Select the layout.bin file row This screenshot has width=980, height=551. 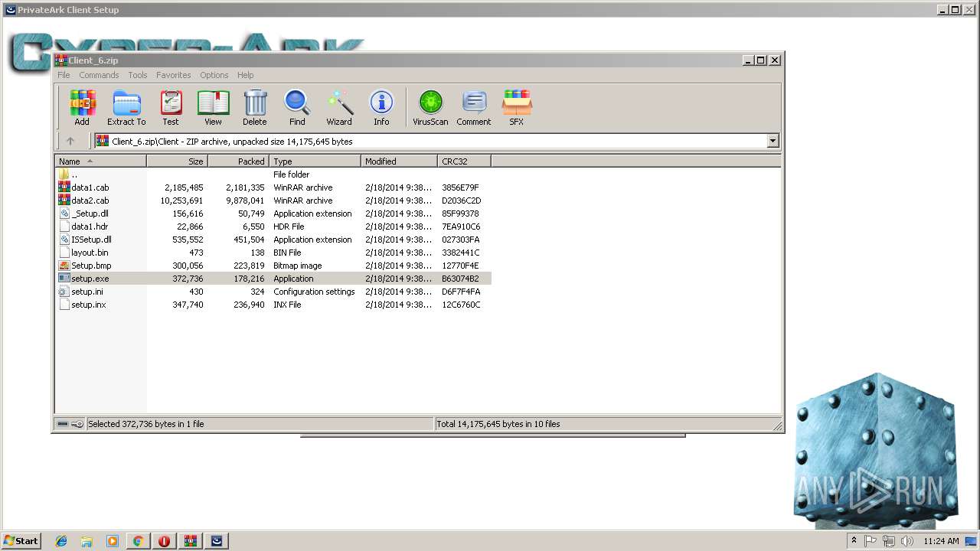click(x=273, y=253)
